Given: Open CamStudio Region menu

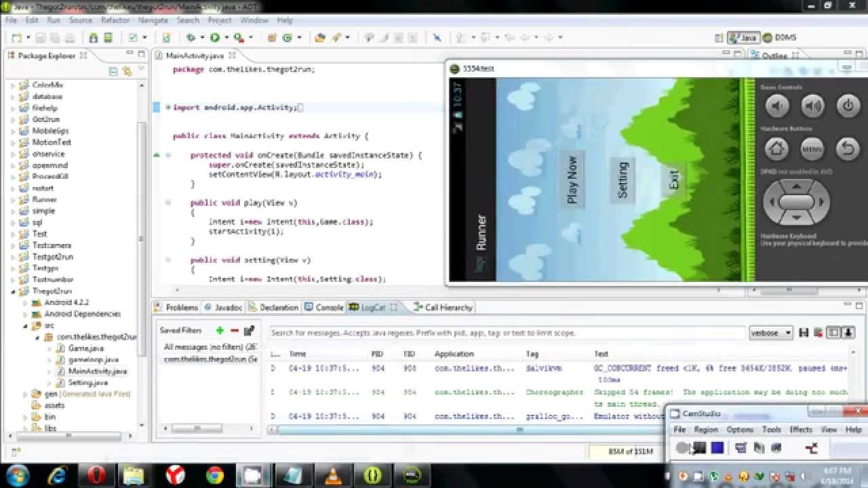Looking at the screenshot, I should click(x=705, y=430).
